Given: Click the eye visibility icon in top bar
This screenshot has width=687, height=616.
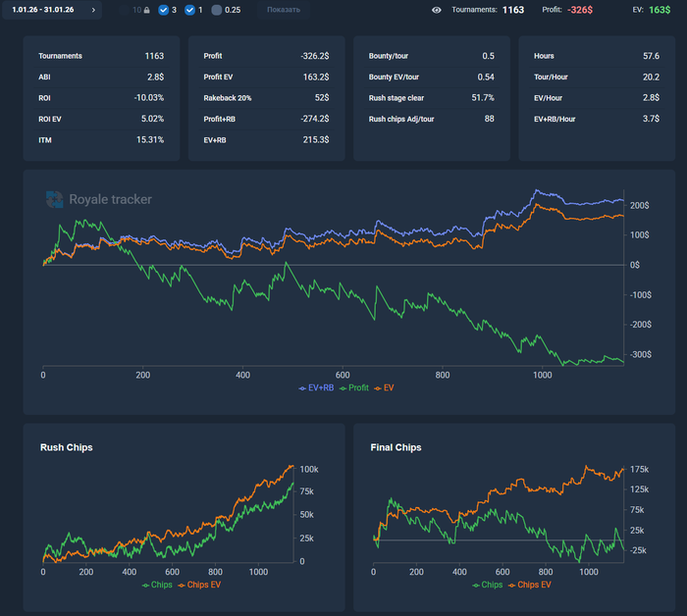Looking at the screenshot, I should point(437,10).
